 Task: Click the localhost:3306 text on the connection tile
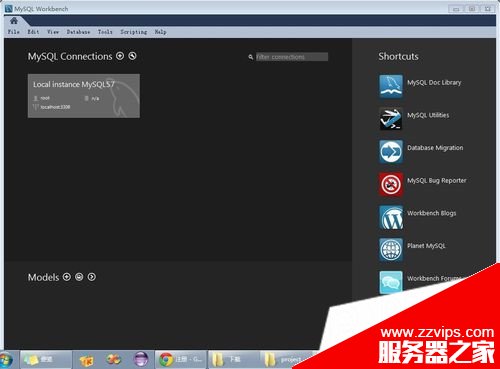55,107
